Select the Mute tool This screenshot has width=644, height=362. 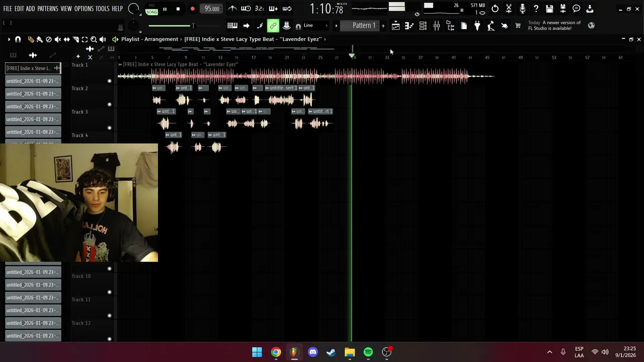coord(58,39)
